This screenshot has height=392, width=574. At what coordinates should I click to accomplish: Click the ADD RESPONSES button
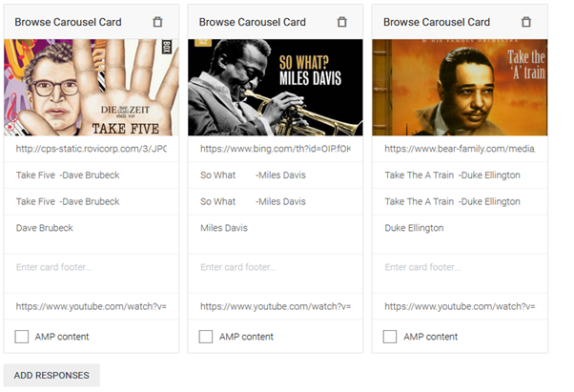pyautogui.click(x=51, y=375)
